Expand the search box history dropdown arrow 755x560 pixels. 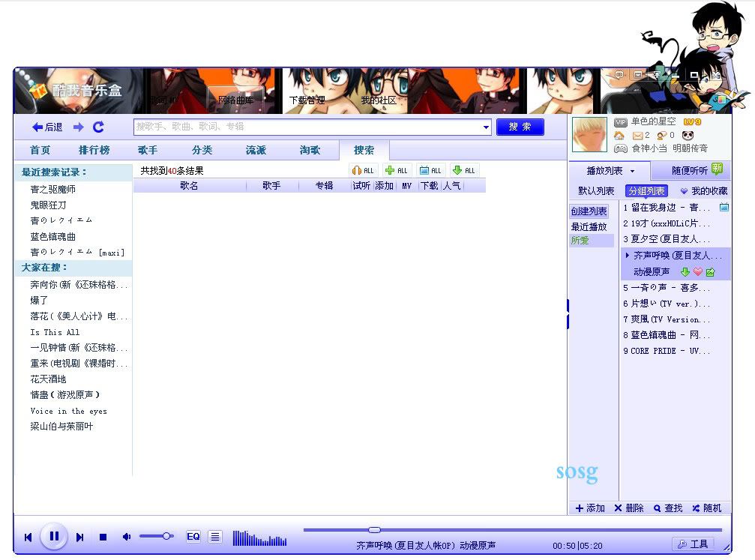[x=486, y=127]
